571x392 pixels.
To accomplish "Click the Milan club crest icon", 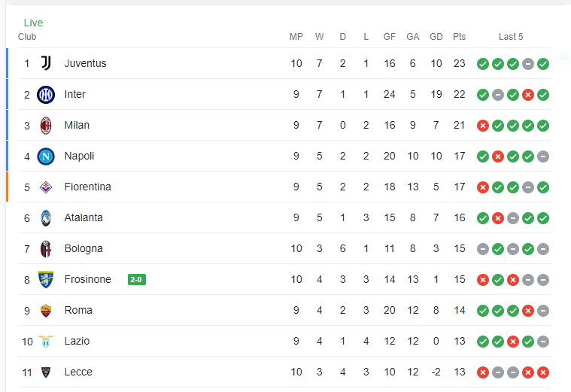I will (x=46, y=125).
